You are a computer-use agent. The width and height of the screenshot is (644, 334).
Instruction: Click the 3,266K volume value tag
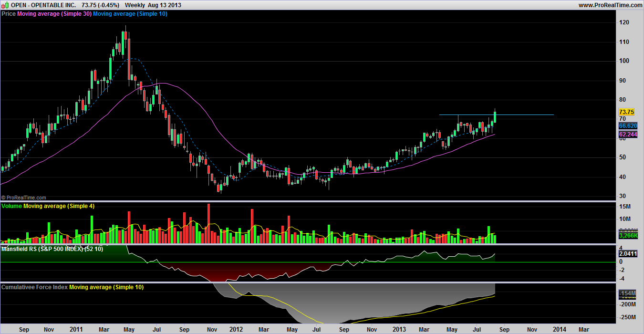coord(626,236)
